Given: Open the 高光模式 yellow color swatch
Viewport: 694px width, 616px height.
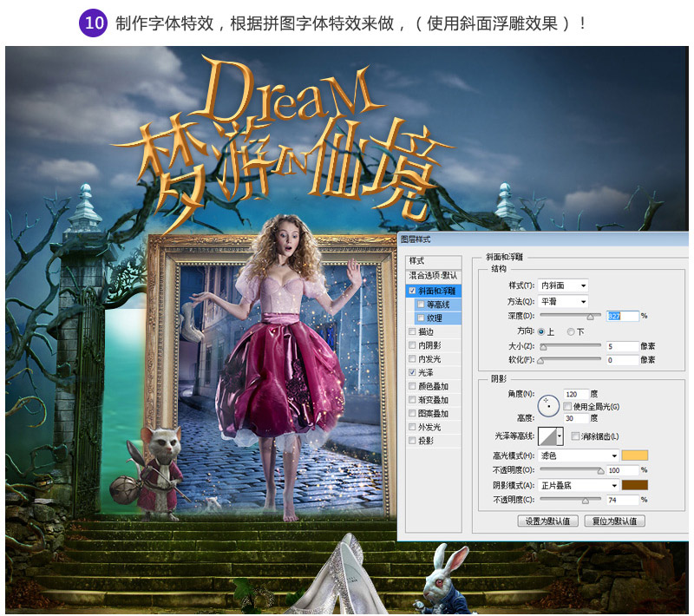Looking at the screenshot, I should click(x=635, y=455).
